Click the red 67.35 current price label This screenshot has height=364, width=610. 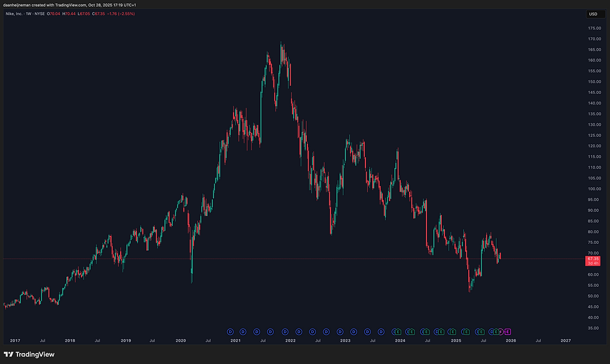click(x=593, y=261)
